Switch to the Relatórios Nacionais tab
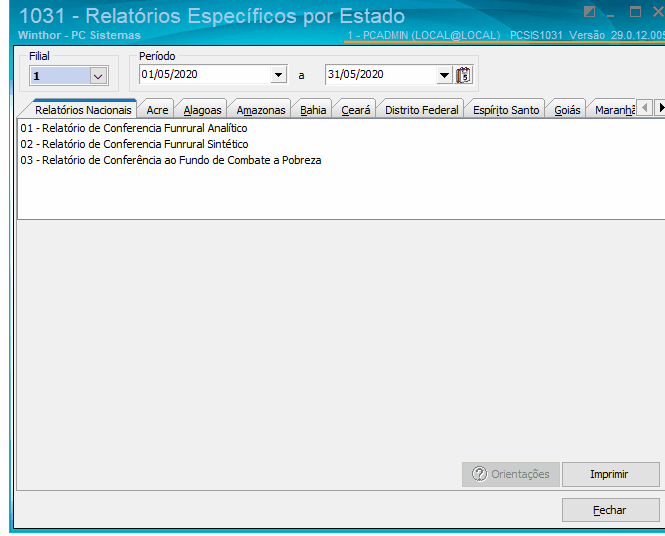Screen dimensions: 665x536 83,110
